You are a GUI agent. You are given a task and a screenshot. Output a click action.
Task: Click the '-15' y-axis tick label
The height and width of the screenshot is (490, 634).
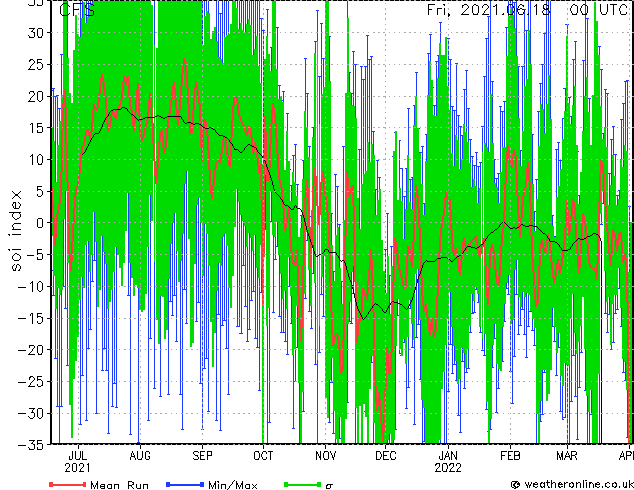[32, 318]
